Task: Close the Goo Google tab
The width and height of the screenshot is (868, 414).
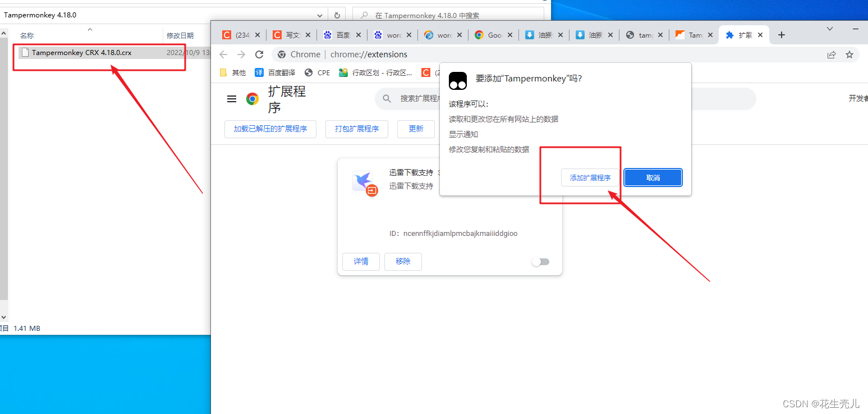Action: pyautogui.click(x=510, y=35)
